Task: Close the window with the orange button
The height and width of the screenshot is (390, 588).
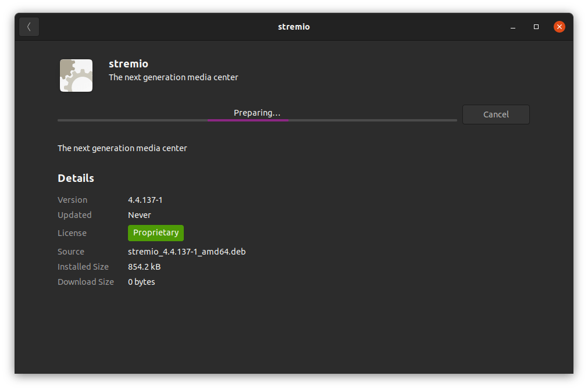Action: coord(559,27)
